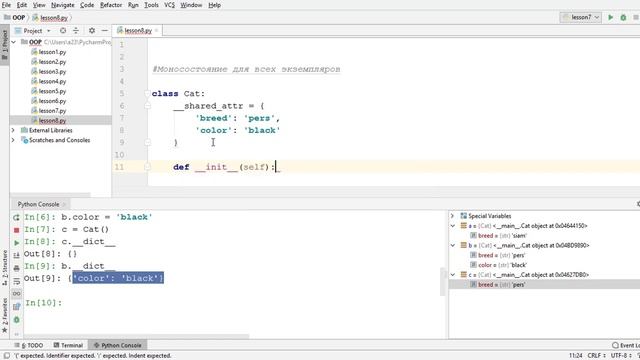Toggle soft wraps in console toolbar

pyautogui.click(x=16, y=281)
